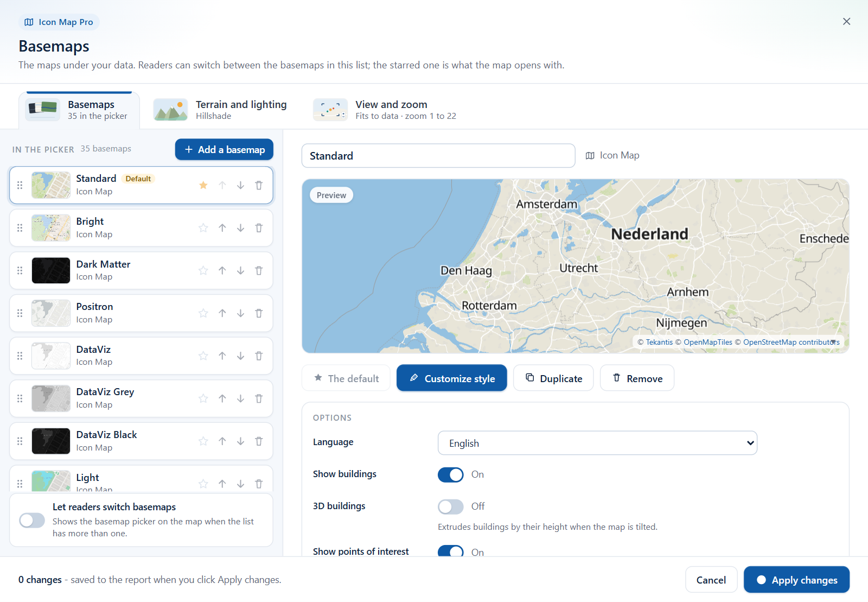868x602 pixels.
Task: Select the Basemaps tab
Action: (79, 110)
